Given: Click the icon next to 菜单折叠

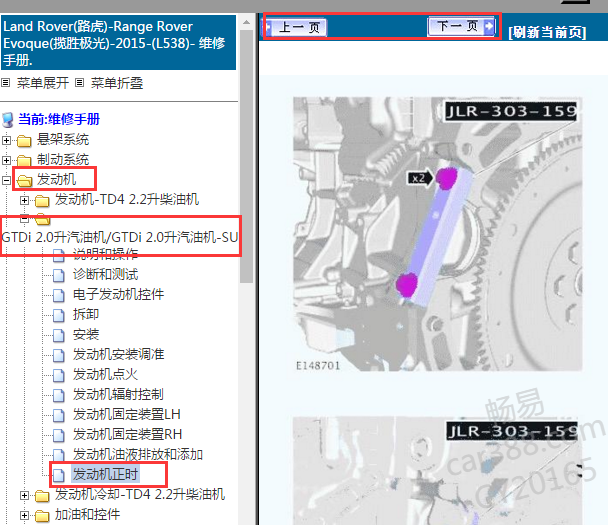Looking at the screenshot, I should pyautogui.click(x=79, y=83).
